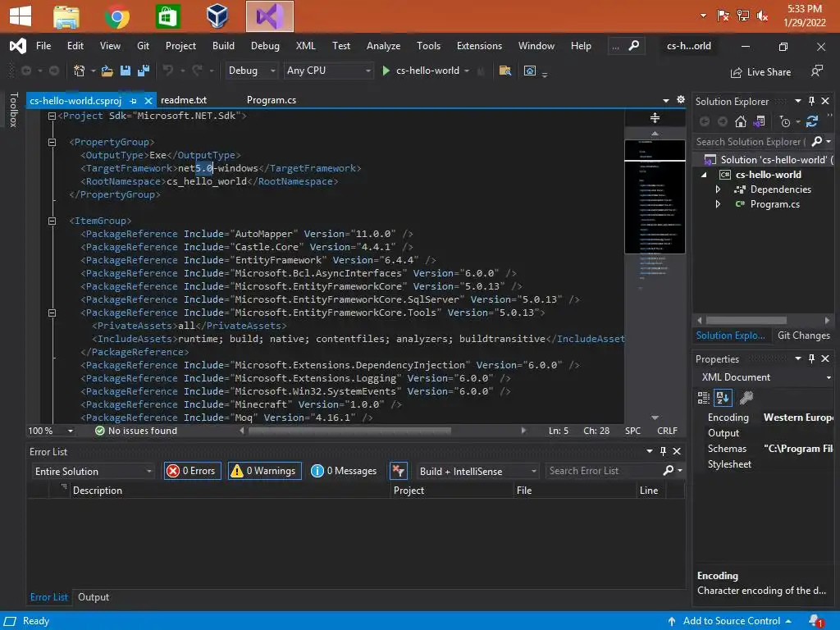Image resolution: width=840 pixels, height=630 pixels.
Task: Click the Live Share button
Action: click(760, 72)
